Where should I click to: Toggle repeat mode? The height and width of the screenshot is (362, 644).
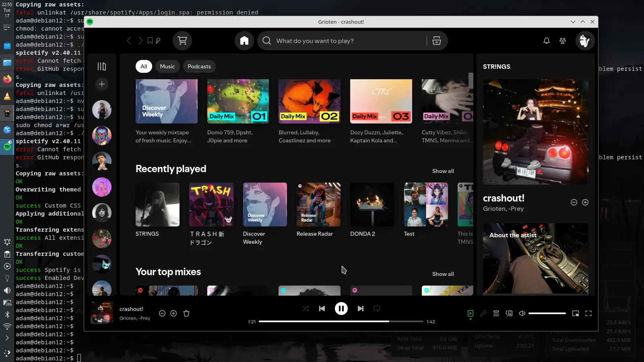(377, 309)
